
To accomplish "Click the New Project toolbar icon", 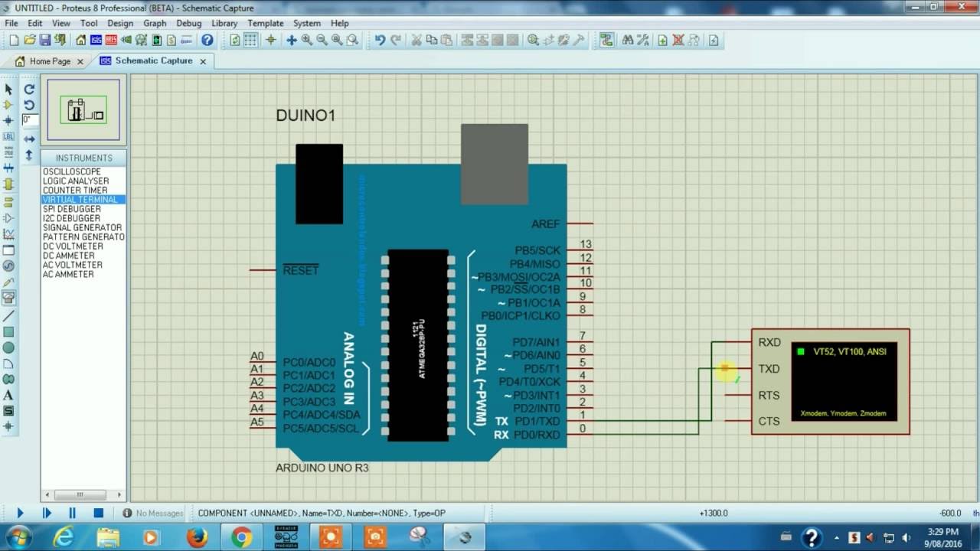I will tap(14, 40).
